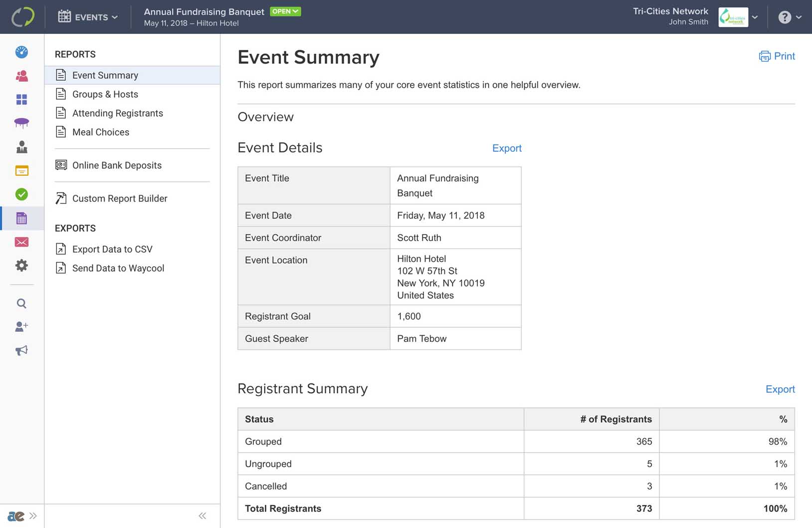Click the Pam Tebow guest speaker cell
This screenshot has height=528, width=812.
click(455, 338)
